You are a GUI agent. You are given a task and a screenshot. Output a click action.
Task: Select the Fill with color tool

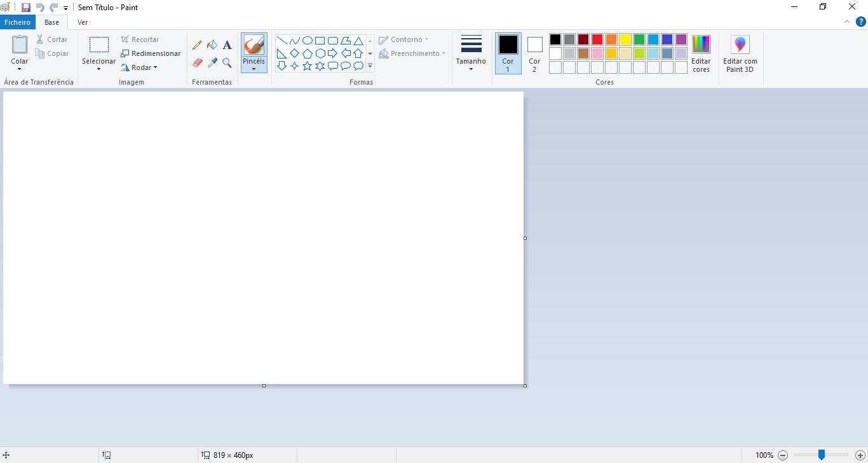(x=212, y=45)
